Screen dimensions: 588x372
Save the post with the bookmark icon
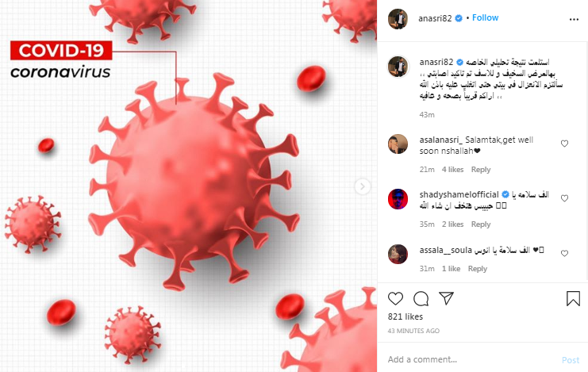coord(573,298)
